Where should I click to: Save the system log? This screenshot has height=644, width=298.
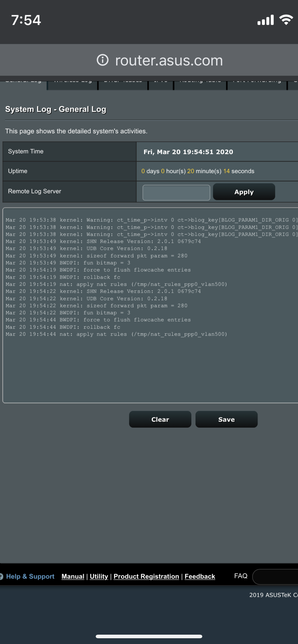(x=226, y=419)
